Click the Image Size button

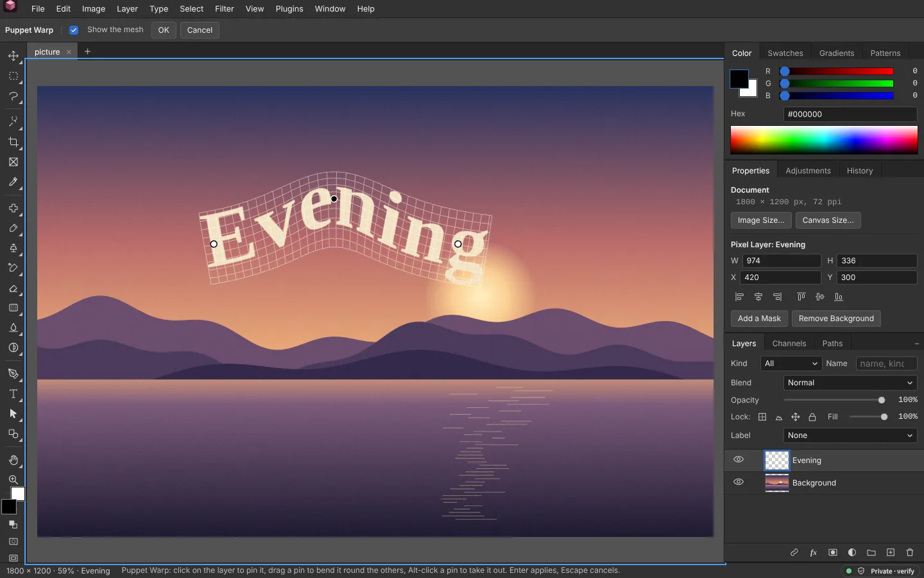(761, 220)
